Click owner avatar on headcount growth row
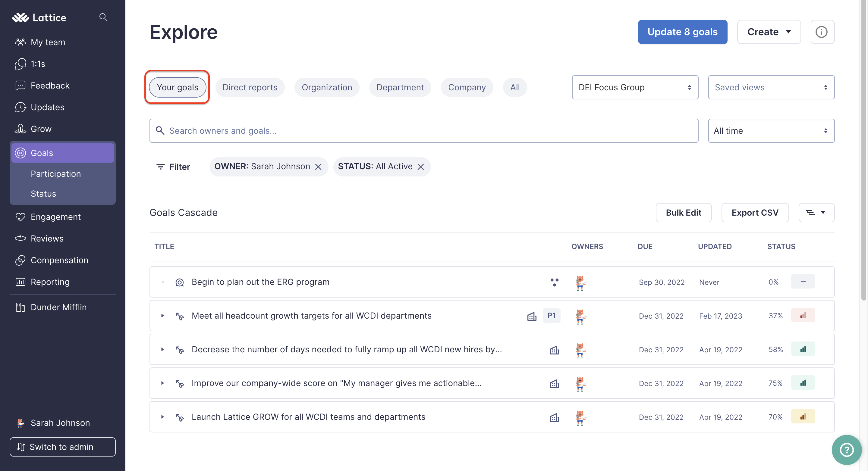868x471 pixels. [x=580, y=317]
